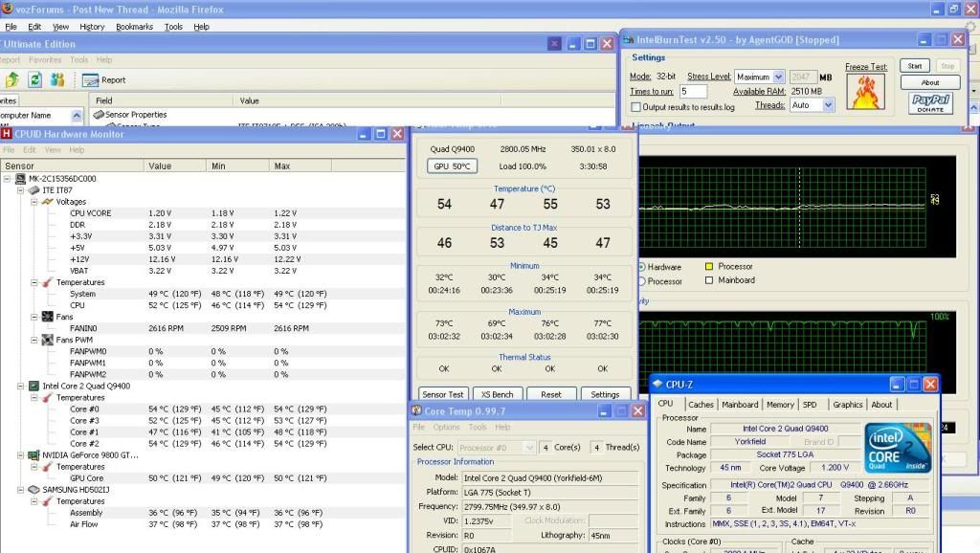Collapse the ITE IT87 node with its minus box
980x553 pixels.
click(21, 190)
